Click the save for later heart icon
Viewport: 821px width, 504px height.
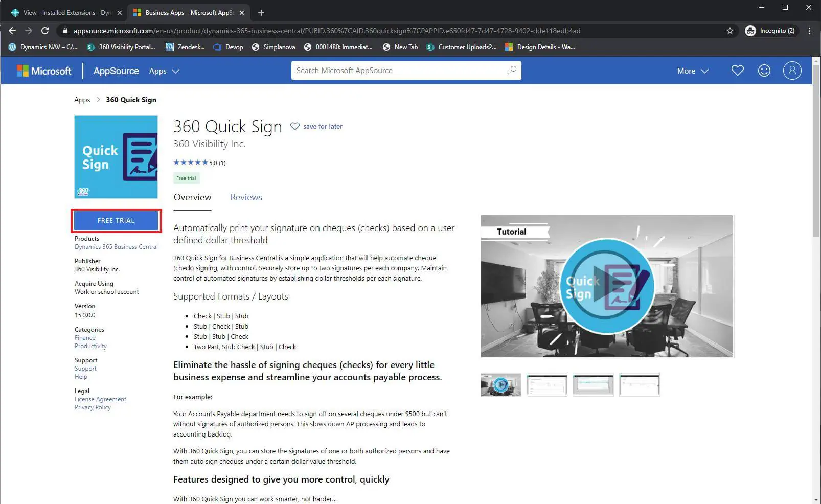pyautogui.click(x=295, y=126)
